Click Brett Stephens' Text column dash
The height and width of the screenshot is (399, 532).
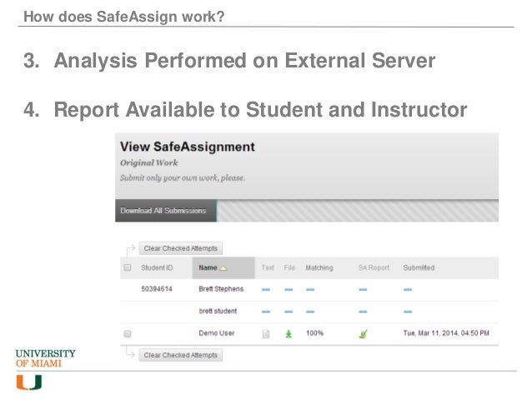[x=266, y=290]
